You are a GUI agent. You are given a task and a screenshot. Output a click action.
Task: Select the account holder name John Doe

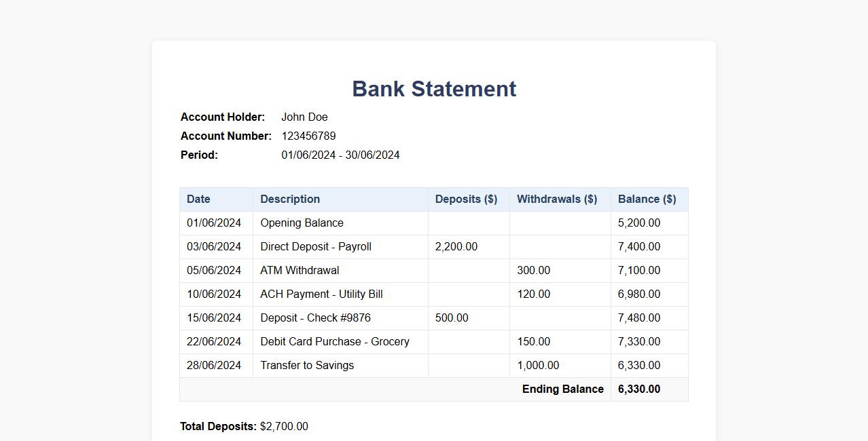[304, 117]
